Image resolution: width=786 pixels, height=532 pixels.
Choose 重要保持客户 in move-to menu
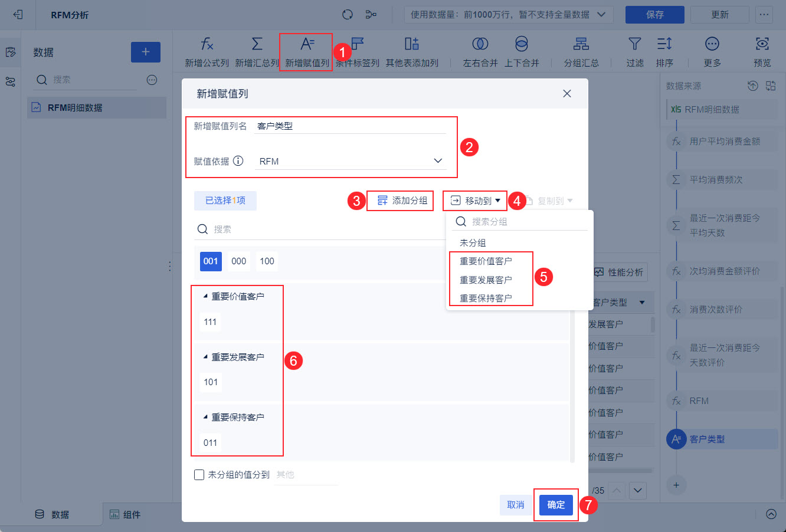[486, 298]
